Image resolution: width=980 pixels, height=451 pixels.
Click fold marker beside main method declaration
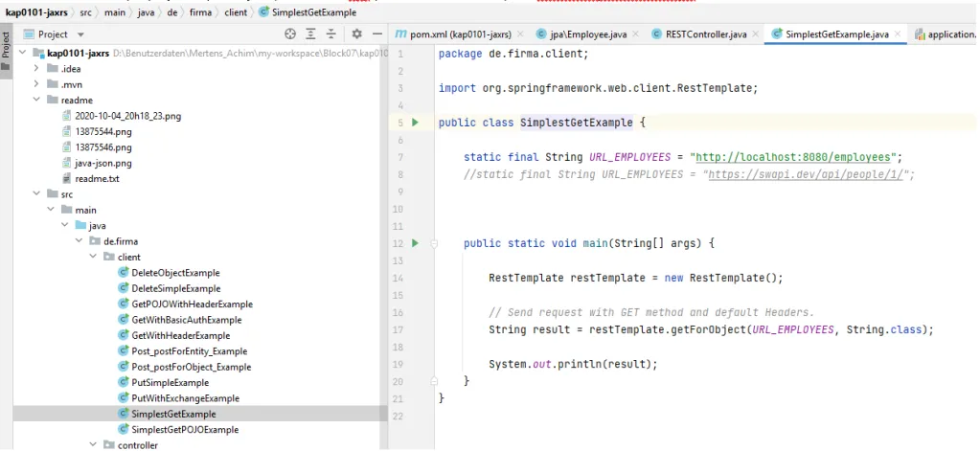[x=434, y=243]
